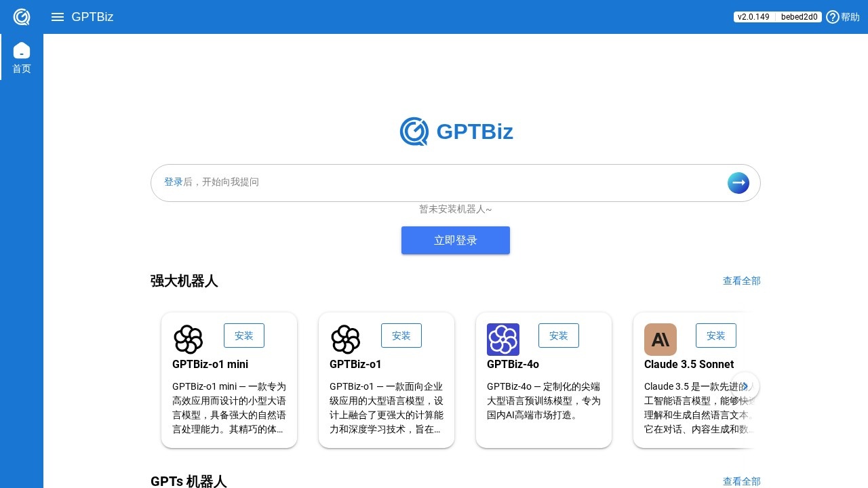
Task: Click the GPTBiz logo in top-left corner
Action: pos(22,17)
